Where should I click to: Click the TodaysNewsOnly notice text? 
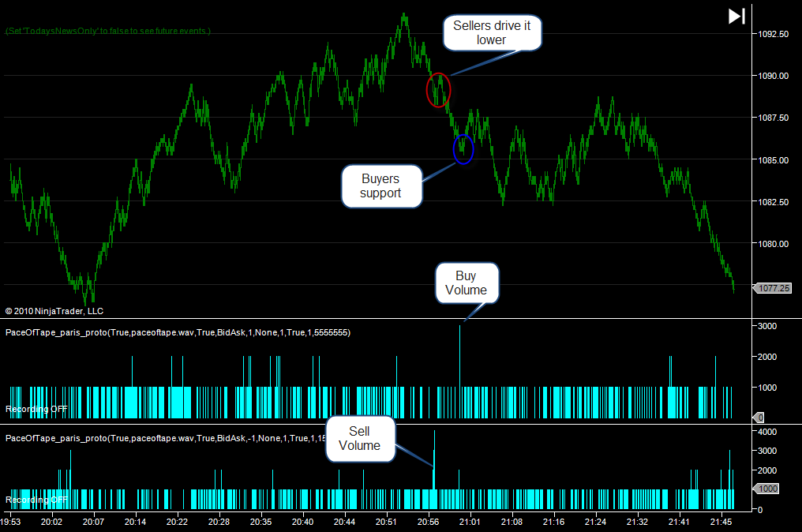tap(108, 31)
